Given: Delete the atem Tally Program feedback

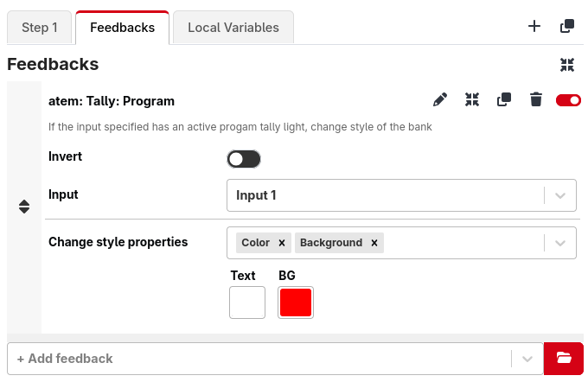Looking at the screenshot, I should point(536,100).
